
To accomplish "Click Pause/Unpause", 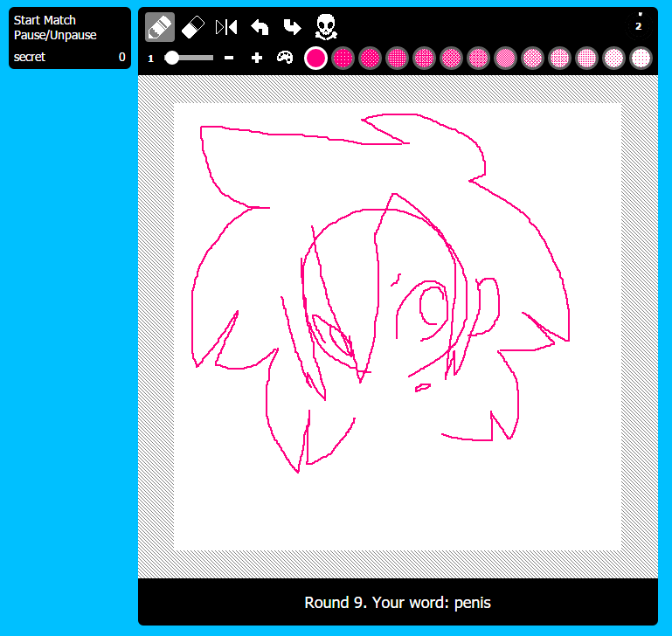I will [x=55, y=35].
